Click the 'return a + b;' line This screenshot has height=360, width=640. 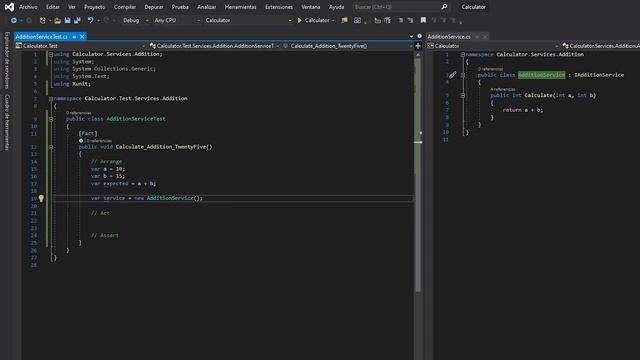[522, 110]
